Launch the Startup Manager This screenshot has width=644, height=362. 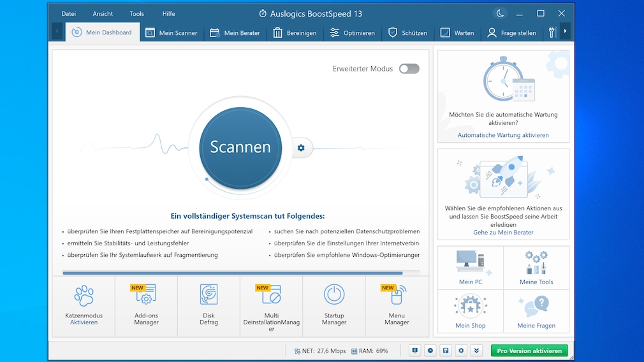(x=334, y=305)
